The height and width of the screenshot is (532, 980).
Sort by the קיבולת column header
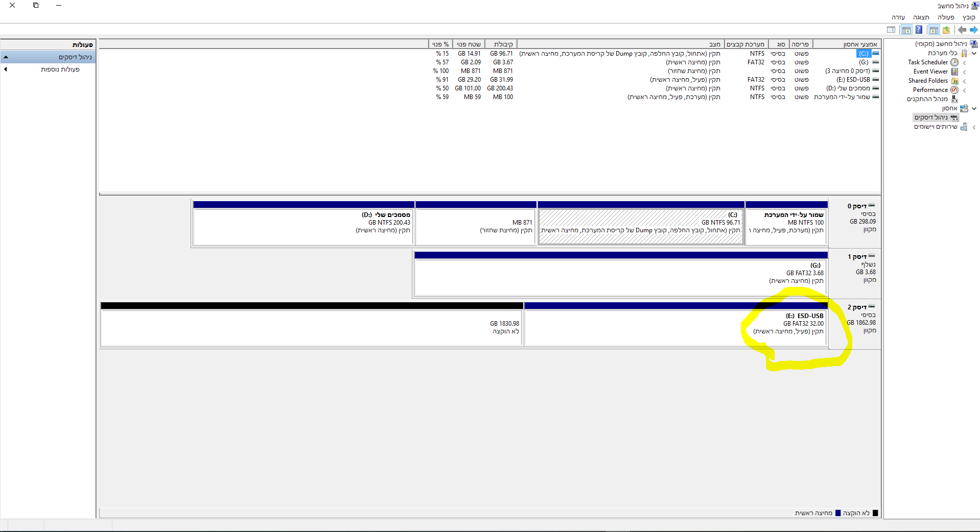point(501,44)
